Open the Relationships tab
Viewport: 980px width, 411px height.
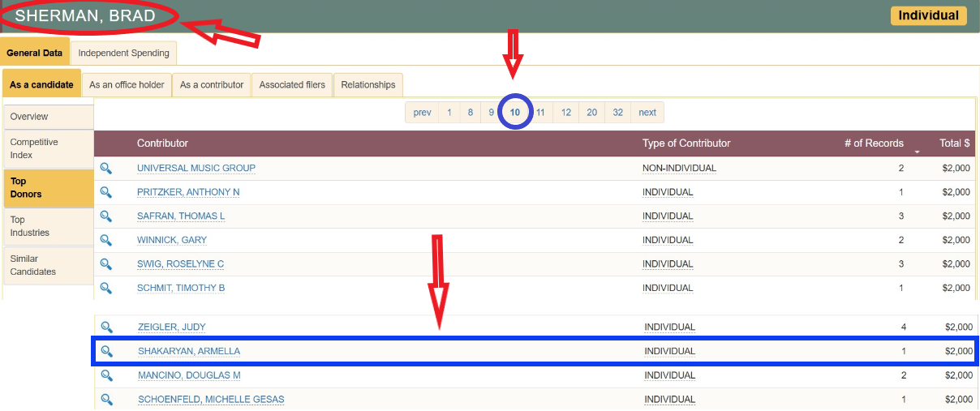(x=368, y=84)
